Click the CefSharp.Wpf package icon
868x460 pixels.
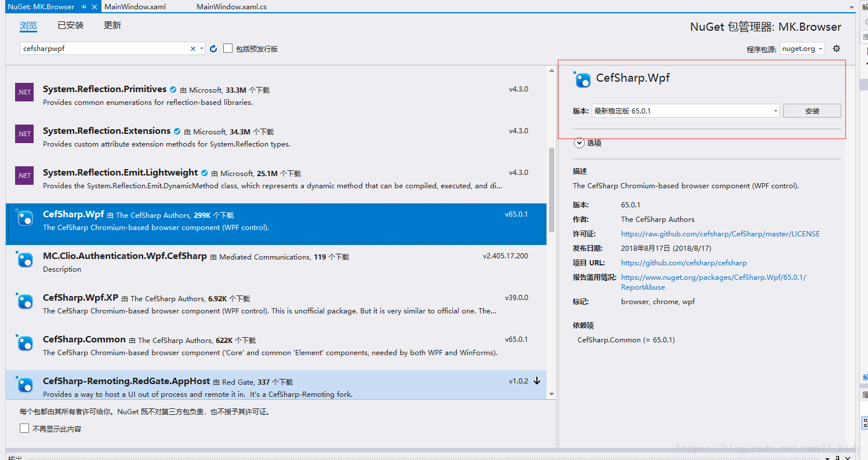click(24, 218)
